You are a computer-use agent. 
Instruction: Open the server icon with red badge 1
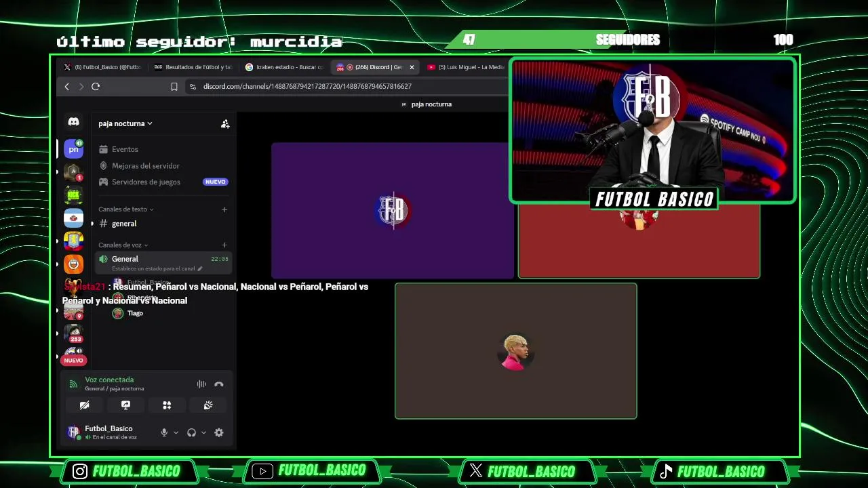coord(73,172)
